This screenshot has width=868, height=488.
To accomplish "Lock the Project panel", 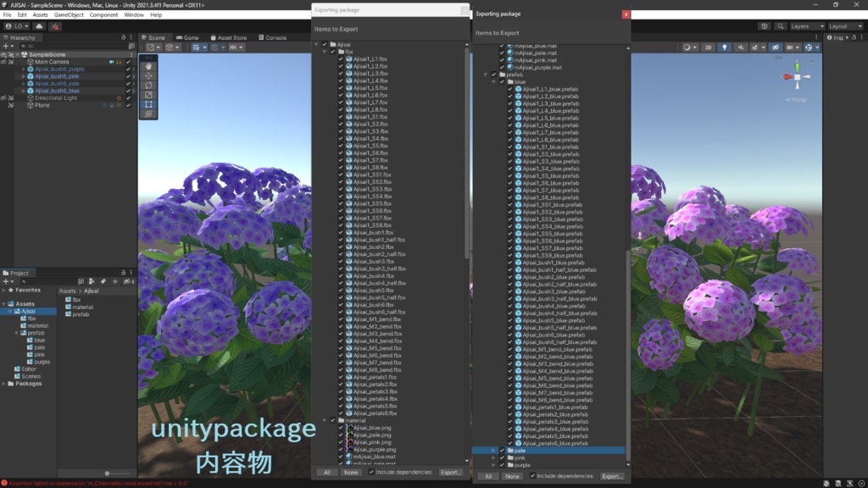I will click(x=124, y=273).
